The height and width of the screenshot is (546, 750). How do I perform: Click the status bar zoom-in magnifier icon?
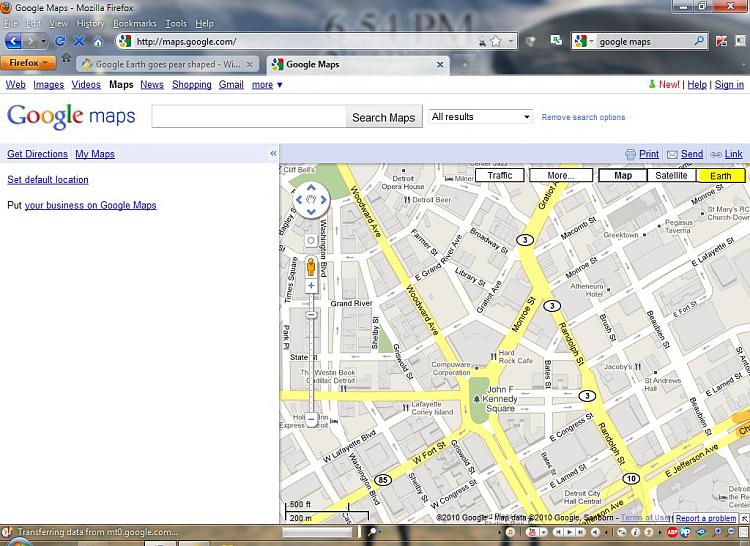pos(717,532)
